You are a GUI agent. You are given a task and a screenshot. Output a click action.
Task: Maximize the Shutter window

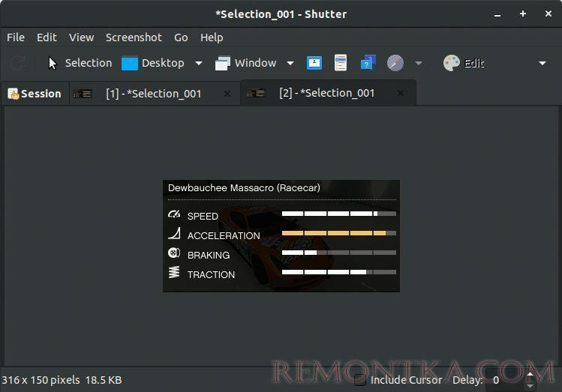pyautogui.click(x=523, y=13)
